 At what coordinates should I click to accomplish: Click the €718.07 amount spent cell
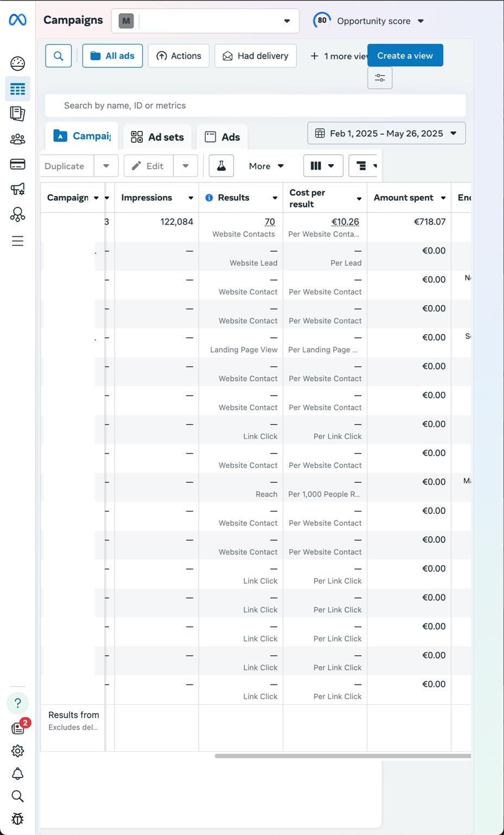tap(430, 222)
